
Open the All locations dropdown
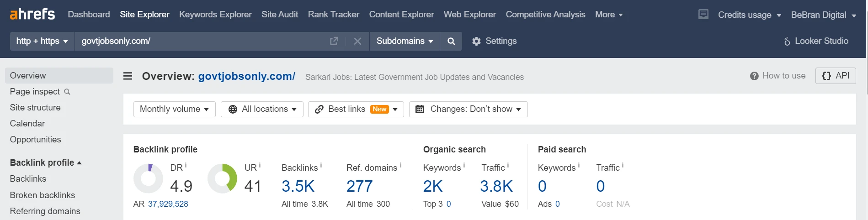(x=262, y=109)
